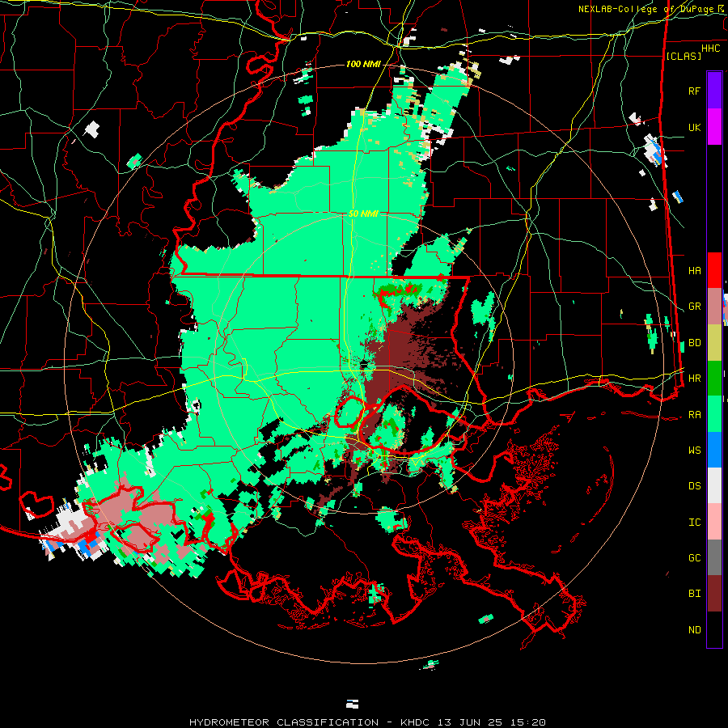Click the GR legend label
This screenshot has width=728, height=728.
tap(694, 307)
